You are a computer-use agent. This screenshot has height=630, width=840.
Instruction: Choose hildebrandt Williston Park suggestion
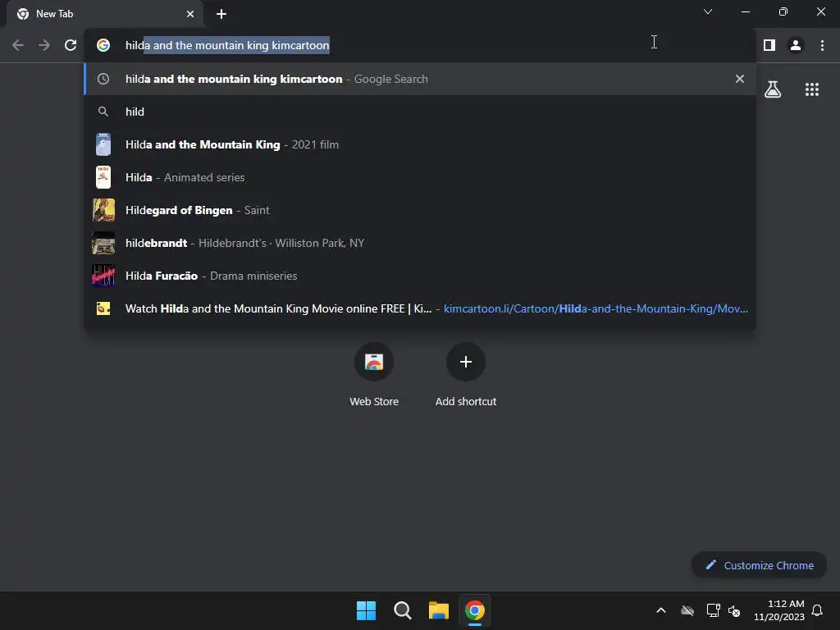pos(420,243)
